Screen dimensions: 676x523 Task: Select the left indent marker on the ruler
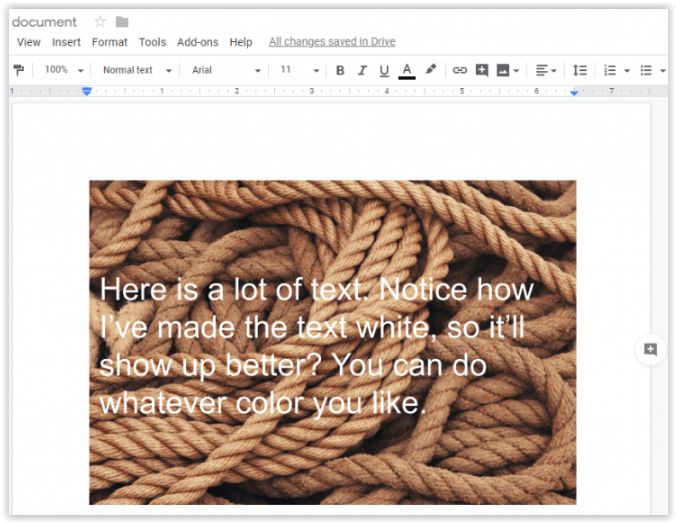[x=87, y=91]
